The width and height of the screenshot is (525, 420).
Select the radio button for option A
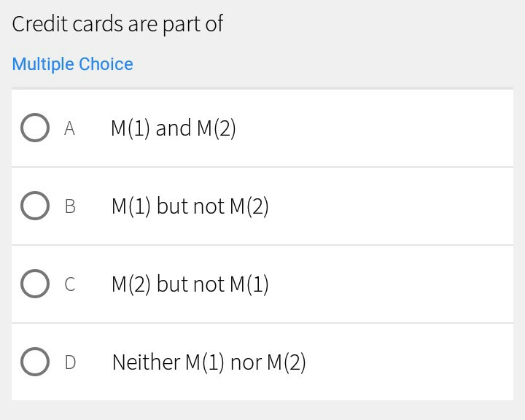click(34, 128)
